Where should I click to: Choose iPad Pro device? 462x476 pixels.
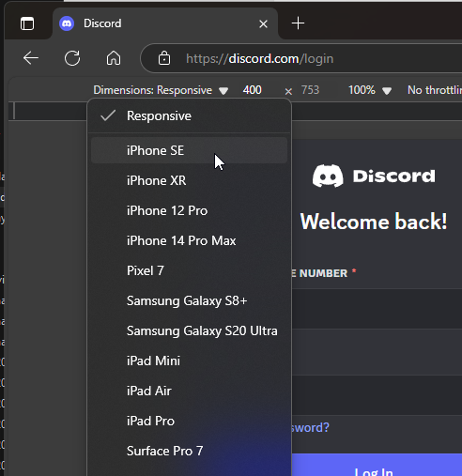click(x=190, y=421)
